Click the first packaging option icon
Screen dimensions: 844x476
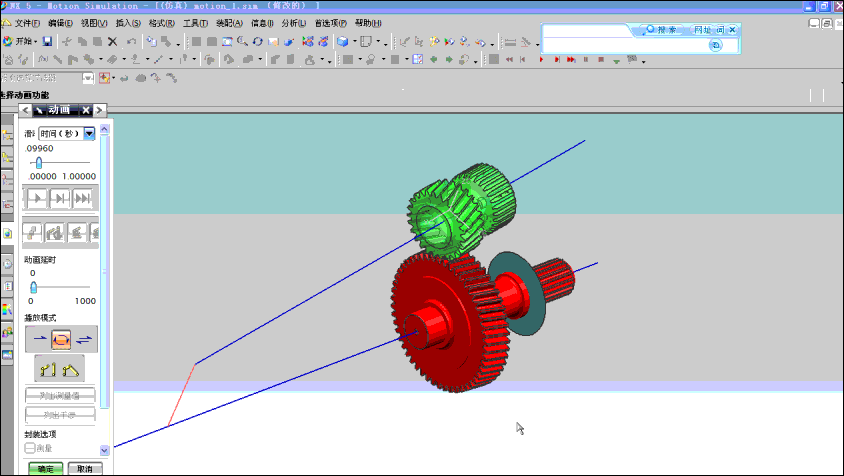tap(32, 233)
